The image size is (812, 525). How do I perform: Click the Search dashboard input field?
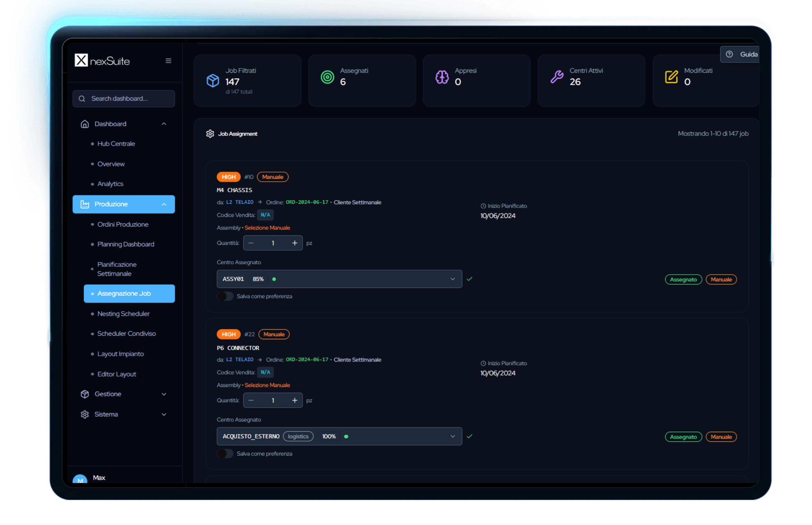click(123, 99)
